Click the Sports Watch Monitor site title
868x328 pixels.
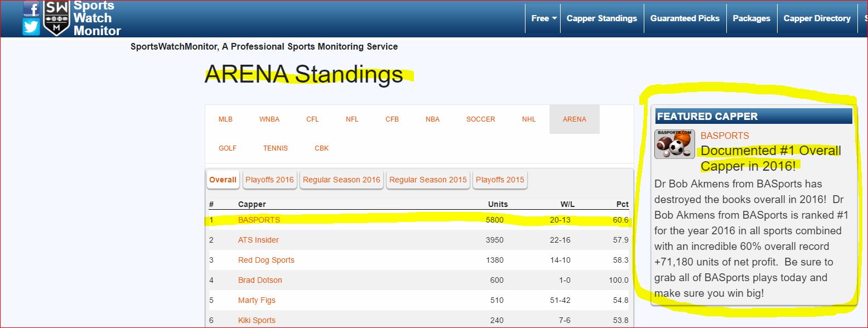point(97,18)
